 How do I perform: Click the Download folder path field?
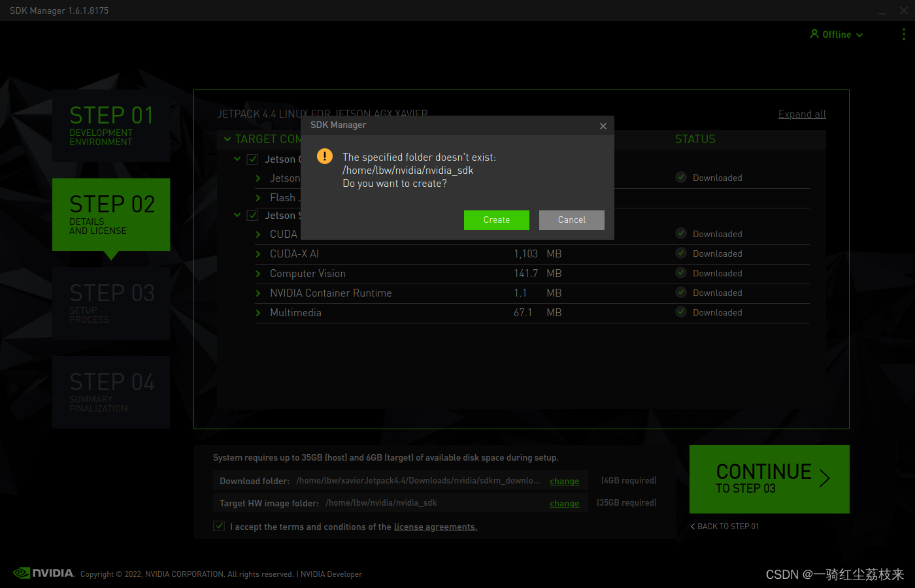coord(418,480)
